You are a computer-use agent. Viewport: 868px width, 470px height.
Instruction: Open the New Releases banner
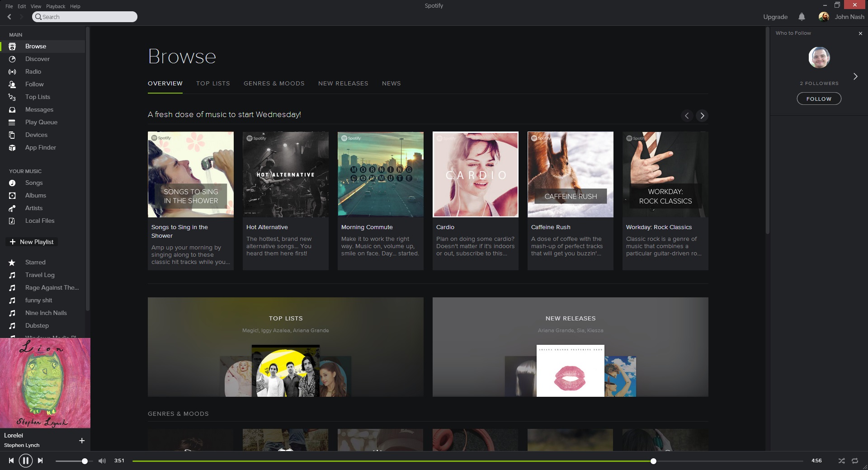tap(571, 347)
